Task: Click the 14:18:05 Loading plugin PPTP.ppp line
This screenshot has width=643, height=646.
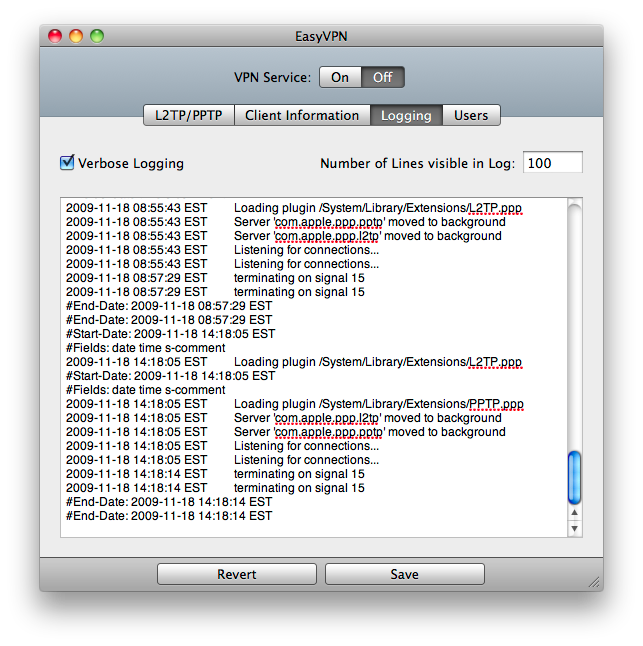Action: (295, 404)
